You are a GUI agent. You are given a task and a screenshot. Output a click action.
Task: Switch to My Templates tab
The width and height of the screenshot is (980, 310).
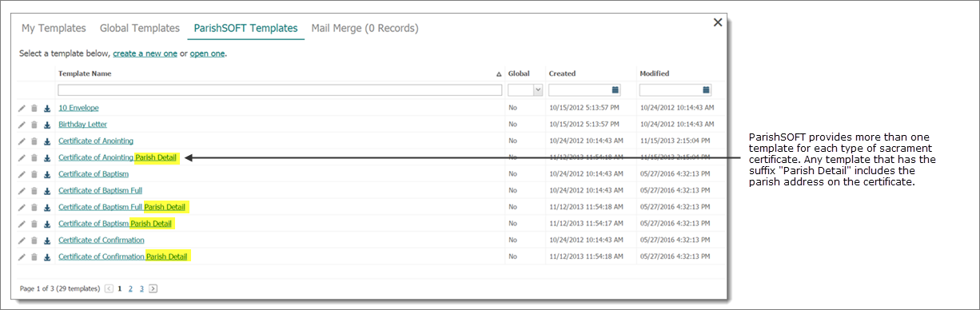click(x=54, y=28)
